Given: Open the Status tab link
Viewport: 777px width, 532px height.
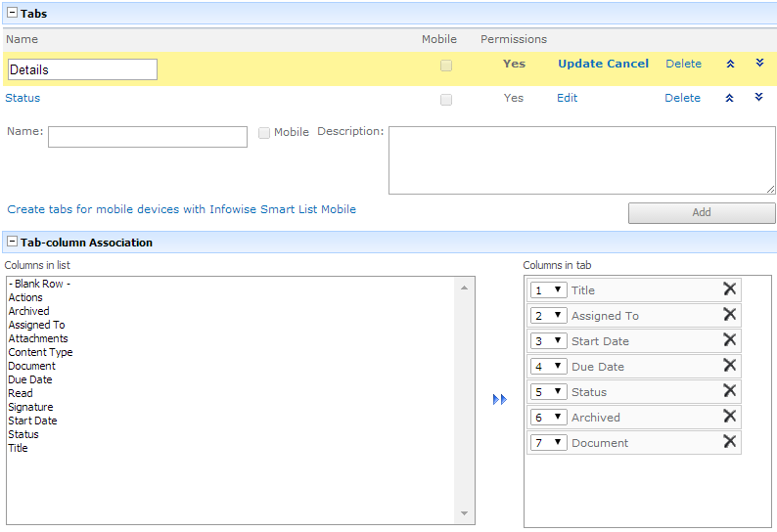Looking at the screenshot, I should pos(23,98).
